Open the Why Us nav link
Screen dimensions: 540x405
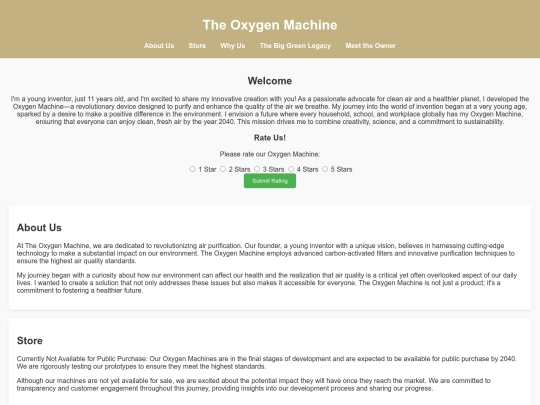[x=232, y=46]
